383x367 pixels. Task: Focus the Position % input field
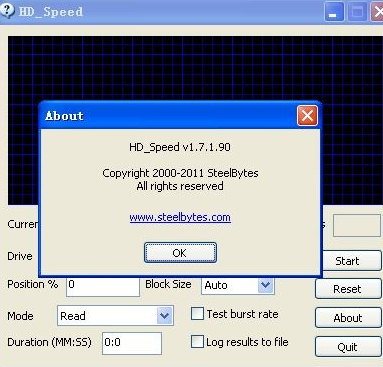tap(103, 286)
